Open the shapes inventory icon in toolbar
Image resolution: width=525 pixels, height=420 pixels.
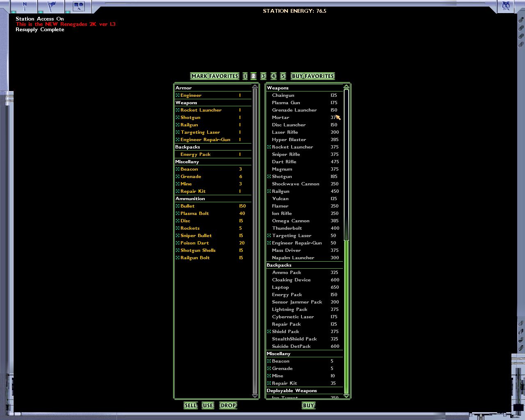pos(78,6)
